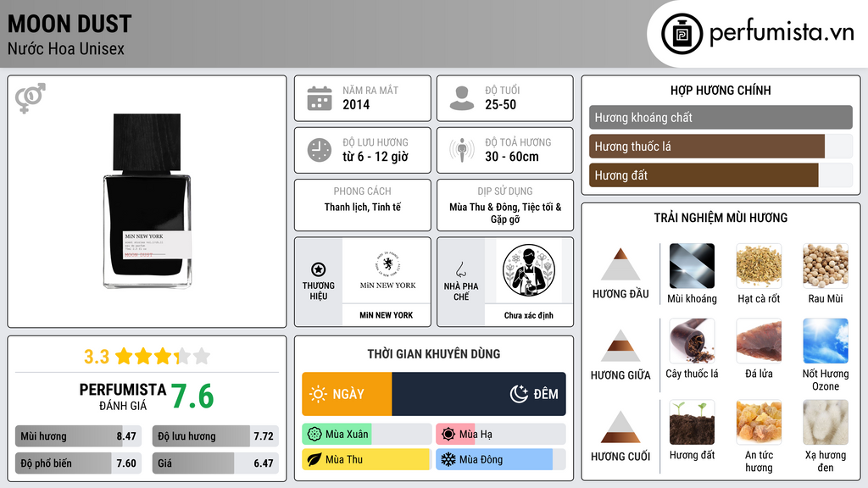
Task: Click the perfumista.vn site name
Action: [x=782, y=33]
